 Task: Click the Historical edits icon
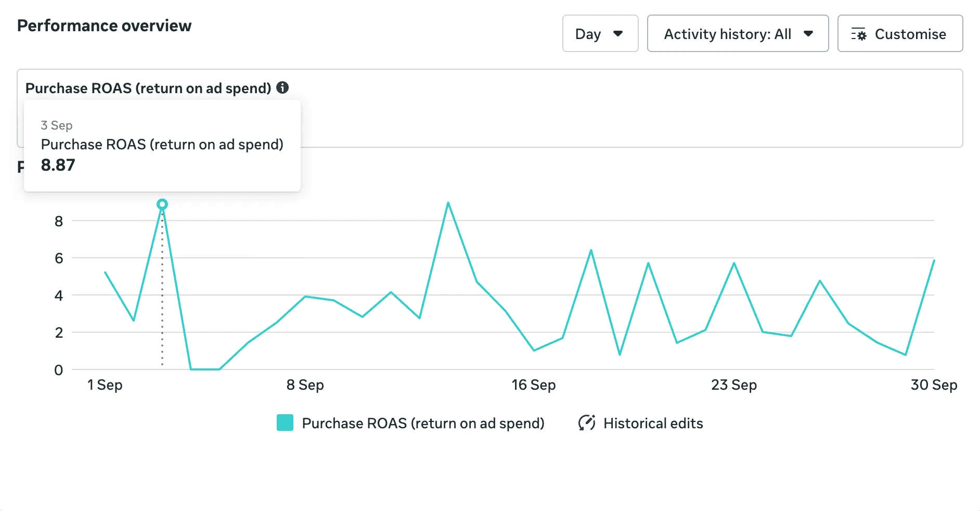[587, 423]
